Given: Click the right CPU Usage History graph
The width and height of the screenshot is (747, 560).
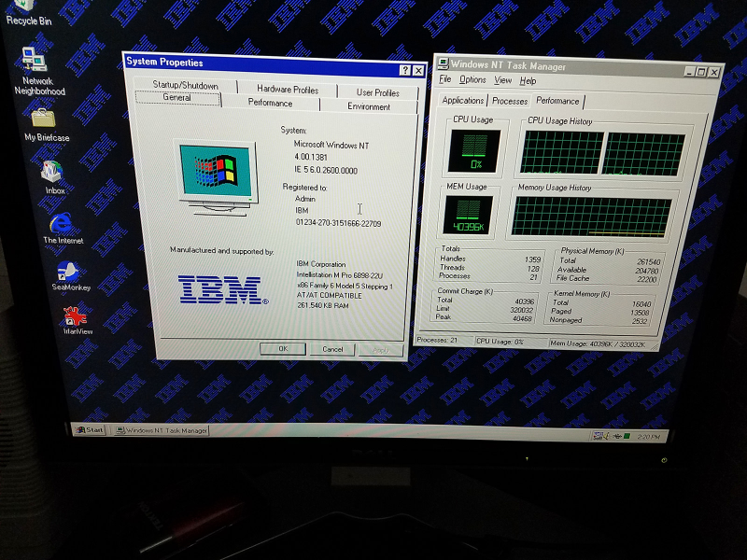Looking at the screenshot, I should 643,155.
